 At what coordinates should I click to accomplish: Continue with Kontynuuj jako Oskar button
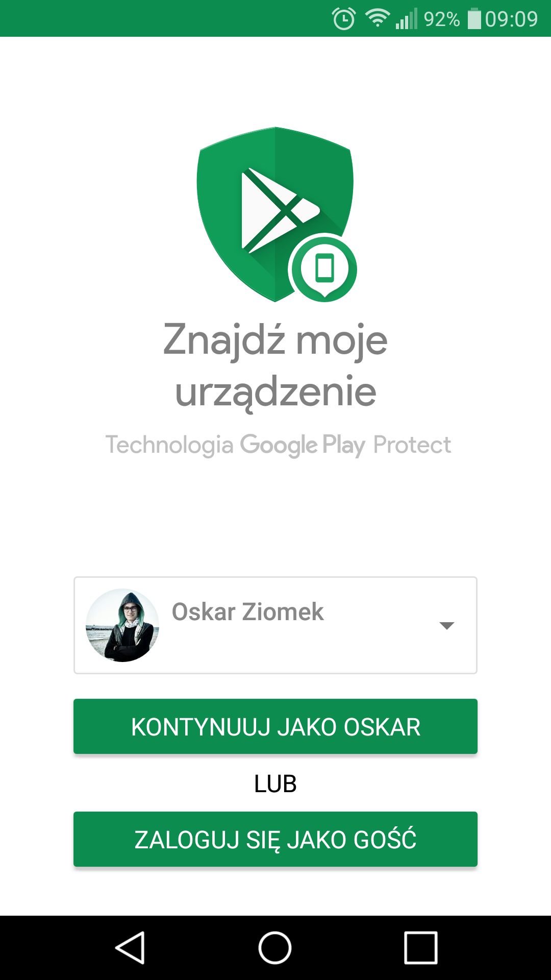pos(275,726)
